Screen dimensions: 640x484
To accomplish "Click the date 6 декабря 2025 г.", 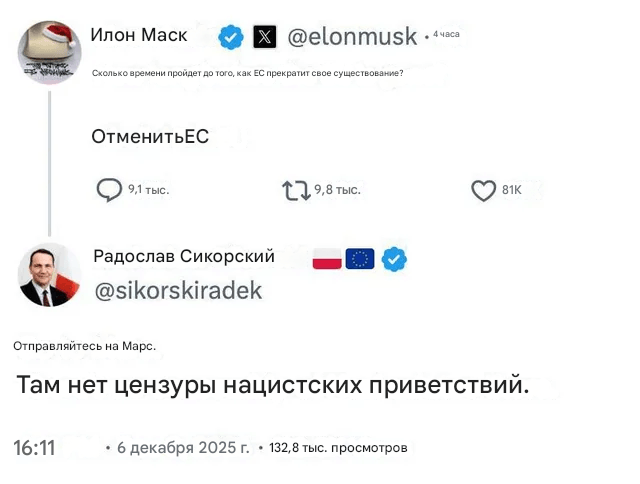I will pos(183,448).
